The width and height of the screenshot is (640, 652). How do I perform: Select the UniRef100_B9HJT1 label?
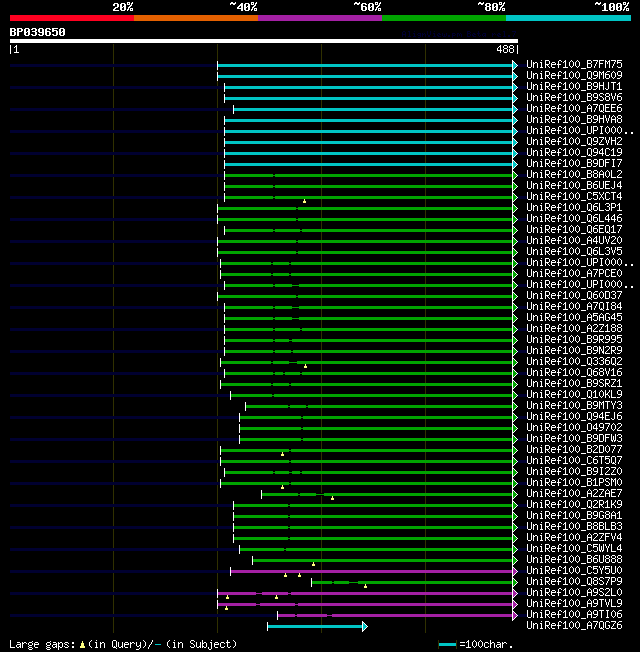click(x=574, y=86)
